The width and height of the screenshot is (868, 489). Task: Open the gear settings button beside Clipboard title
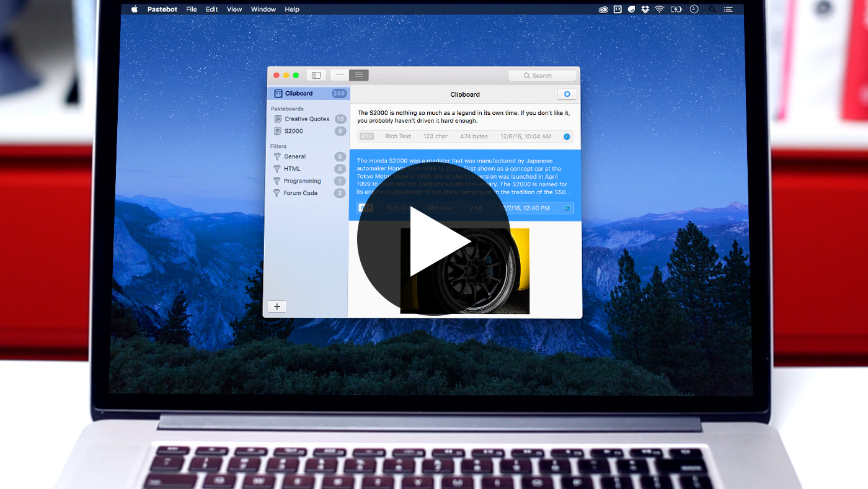point(567,94)
